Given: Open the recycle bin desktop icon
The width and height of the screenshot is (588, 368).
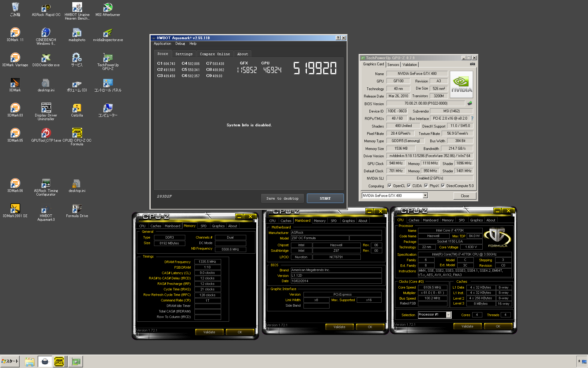Looking at the screenshot, I should coord(15,9).
